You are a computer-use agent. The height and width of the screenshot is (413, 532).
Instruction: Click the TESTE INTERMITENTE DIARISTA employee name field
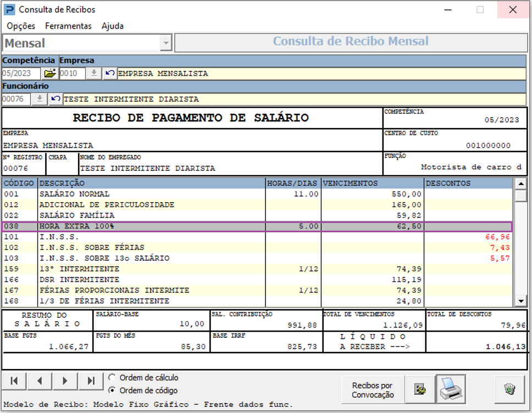pos(295,99)
